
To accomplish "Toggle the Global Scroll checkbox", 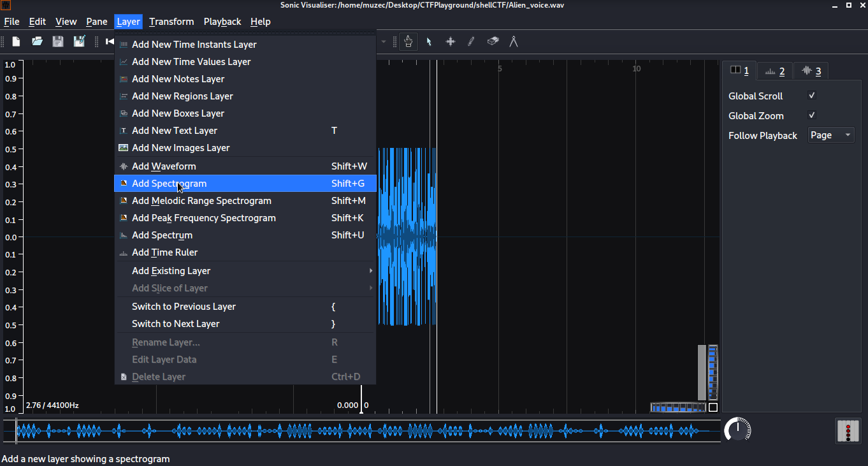I will pos(812,96).
